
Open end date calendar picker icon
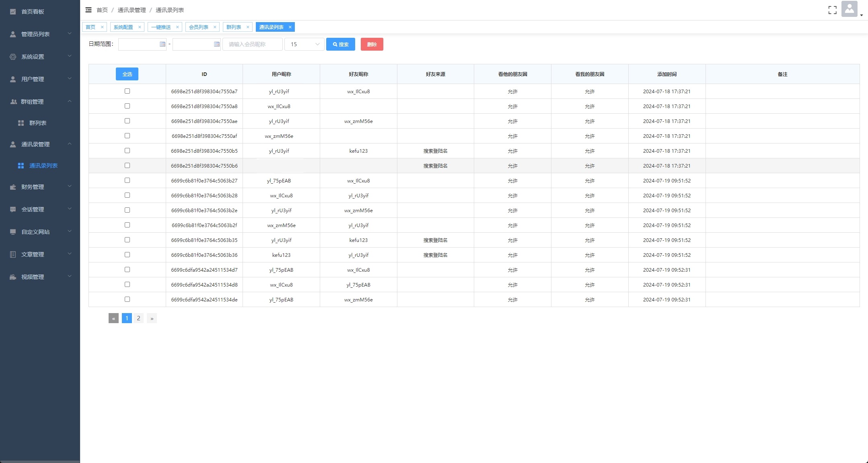coord(217,44)
